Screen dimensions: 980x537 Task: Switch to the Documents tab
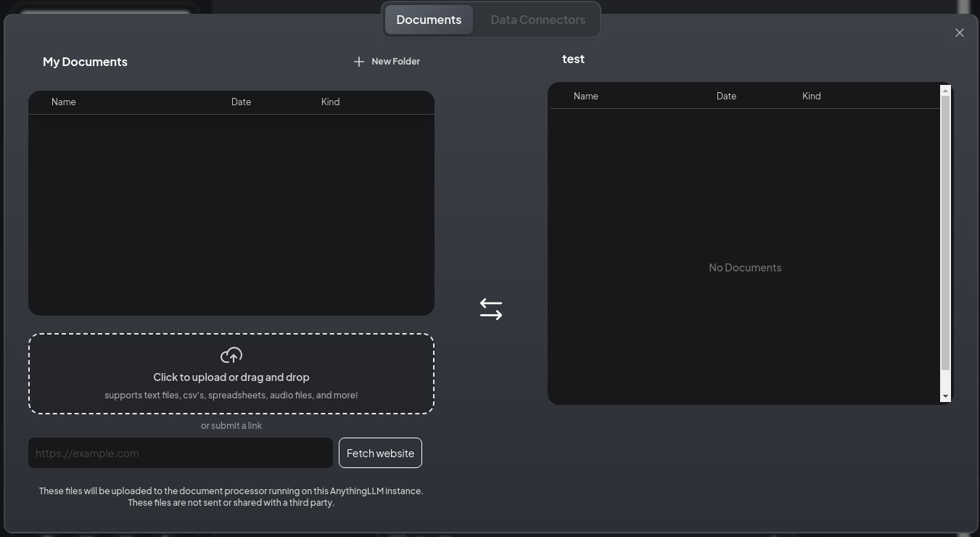point(429,20)
